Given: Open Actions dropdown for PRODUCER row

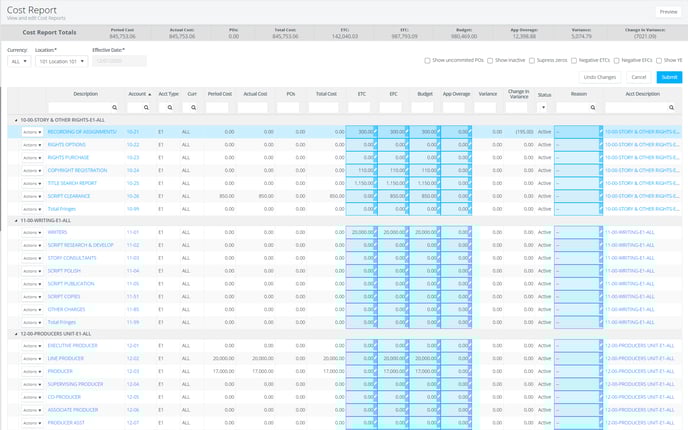Looking at the screenshot, I should pyautogui.click(x=32, y=372).
